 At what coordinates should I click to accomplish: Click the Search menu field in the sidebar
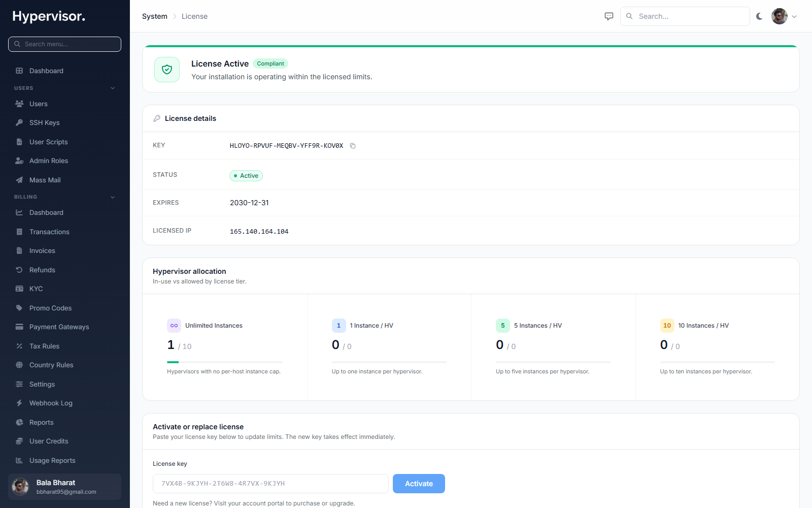65,44
